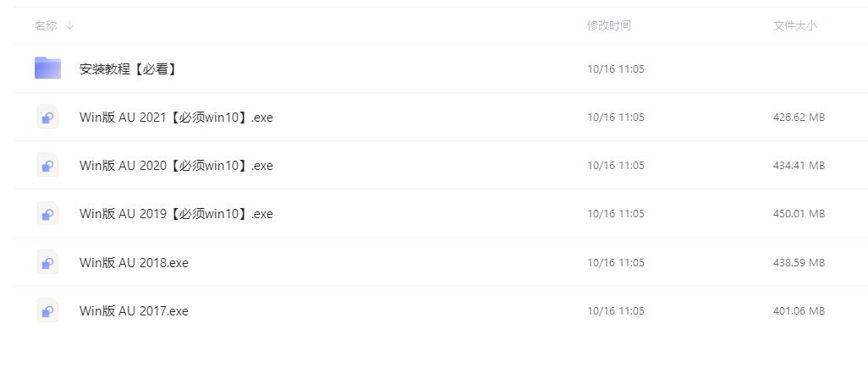The height and width of the screenshot is (389, 868).
Task: Click the Win版 AU 2021 exe file icon
Action: pyautogui.click(x=47, y=117)
